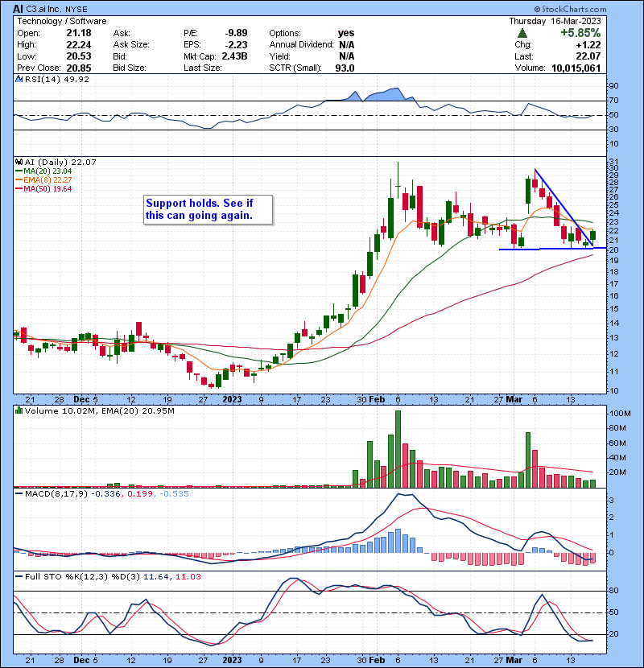The image size is (644, 668).
Task: Click the EPS value -2.23
Action: (x=236, y=45)
